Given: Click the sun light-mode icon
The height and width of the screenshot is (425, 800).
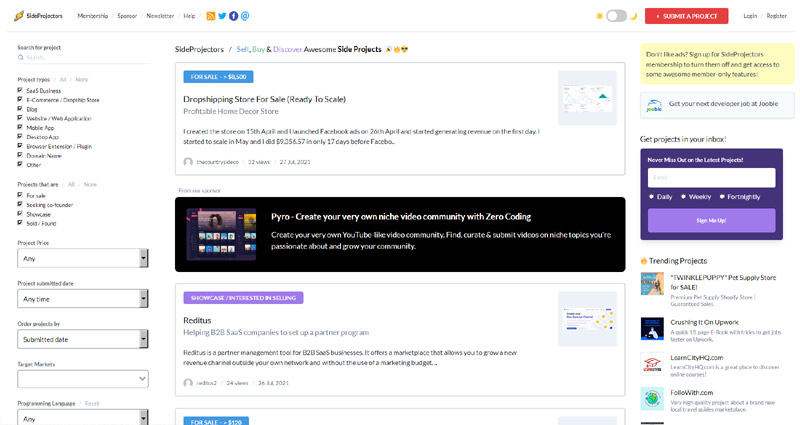Looking at the screenshot, I should pos(599,16).
